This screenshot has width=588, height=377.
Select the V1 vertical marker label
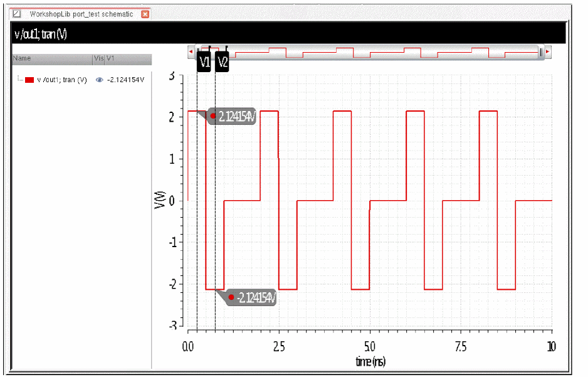tap(204, 62)
